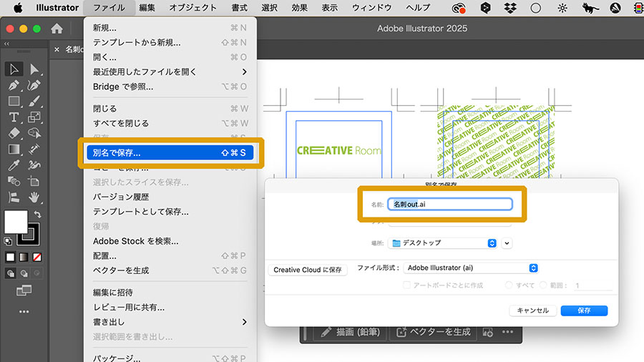Choose テンプレートから新規... menu item

(170, 42)
